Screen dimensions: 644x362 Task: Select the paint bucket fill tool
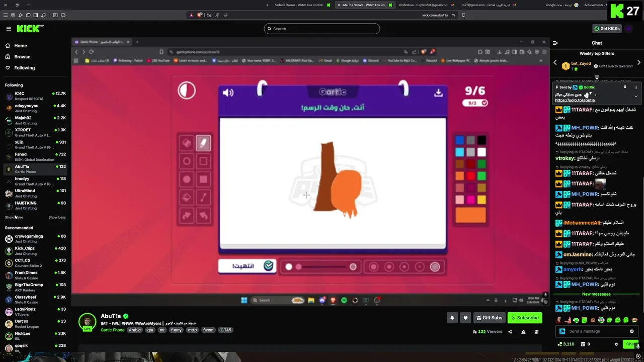187,198
